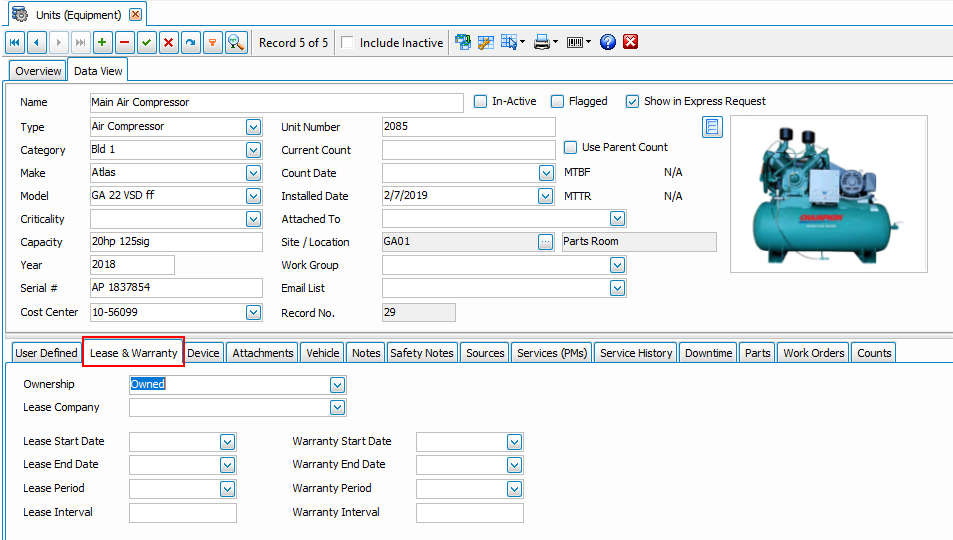
Task: Delete record with the red minus button
Action: pos(125,43)
